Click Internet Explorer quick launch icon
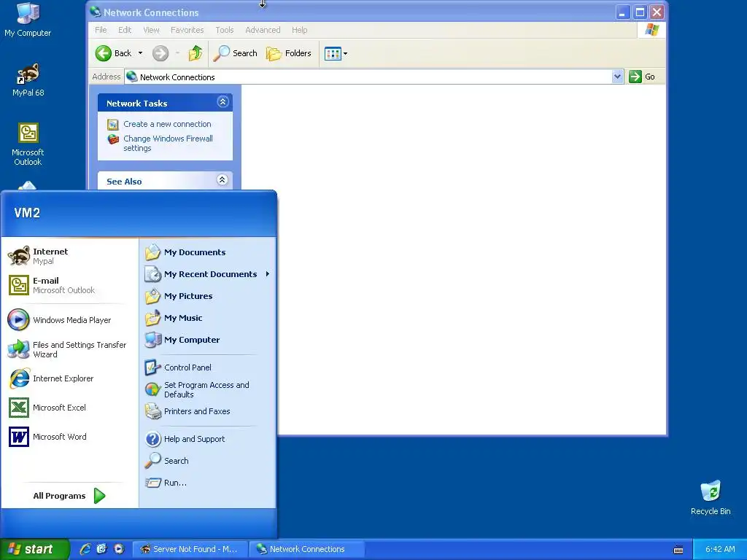Viewport: 747px width, 560px height. point(85,549)
